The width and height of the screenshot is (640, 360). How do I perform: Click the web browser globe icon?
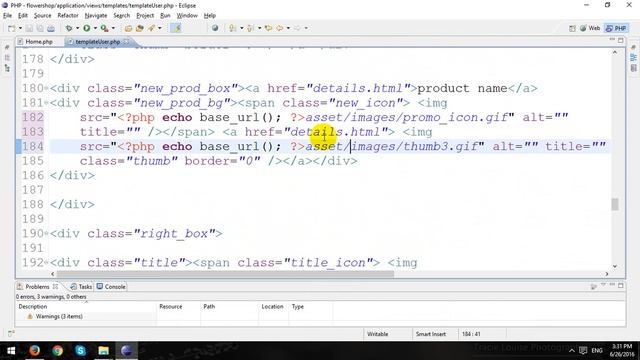pos(215,28)
